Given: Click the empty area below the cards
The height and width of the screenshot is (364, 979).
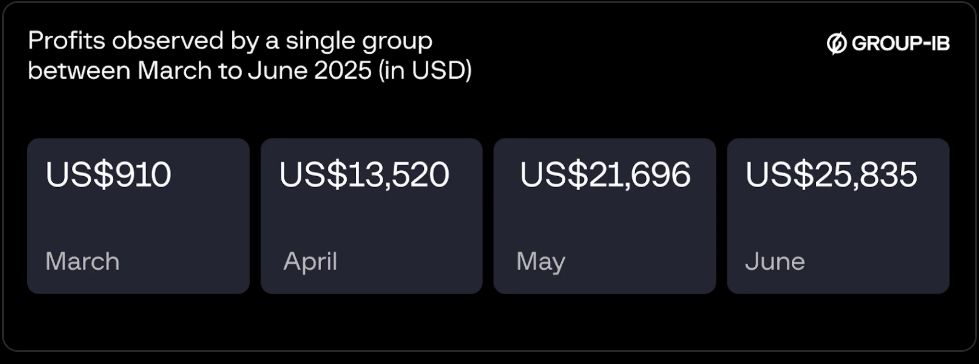Looking at the screenshot, I should click(x=490, y=322).
